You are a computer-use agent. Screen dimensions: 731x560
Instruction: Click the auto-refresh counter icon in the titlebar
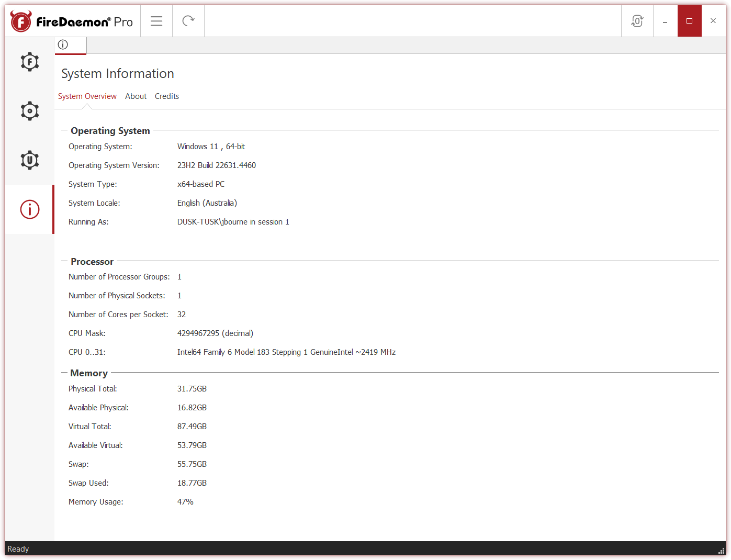pos(637,21)
